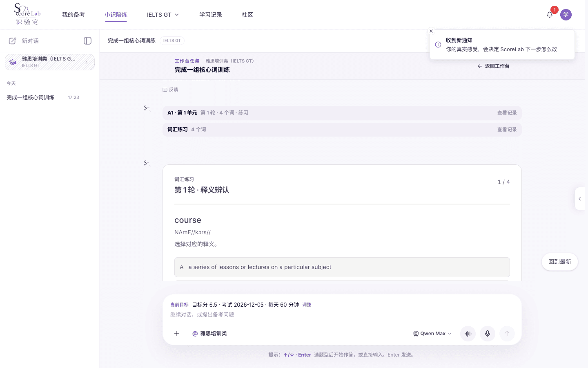
Task: Click the voice waveform icon
Action: pyautogui.click(x=468, y=334)
